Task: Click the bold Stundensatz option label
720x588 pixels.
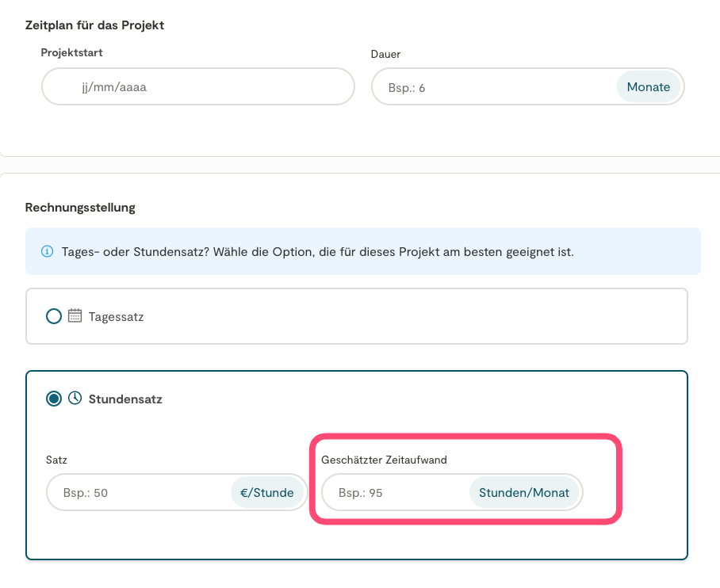Action: (125, 399)
